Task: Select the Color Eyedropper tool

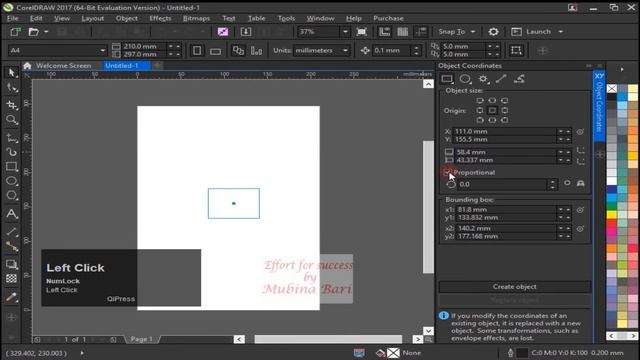Action: (12, 297)
